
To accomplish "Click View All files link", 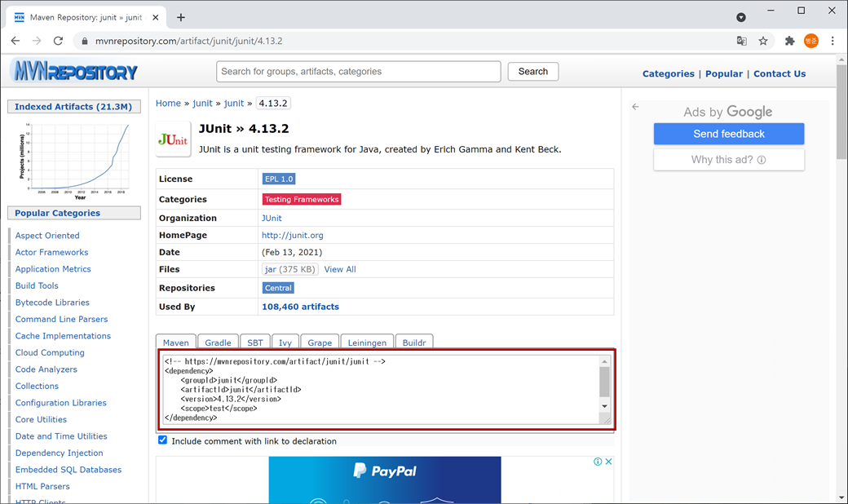I will coord(340,269).
